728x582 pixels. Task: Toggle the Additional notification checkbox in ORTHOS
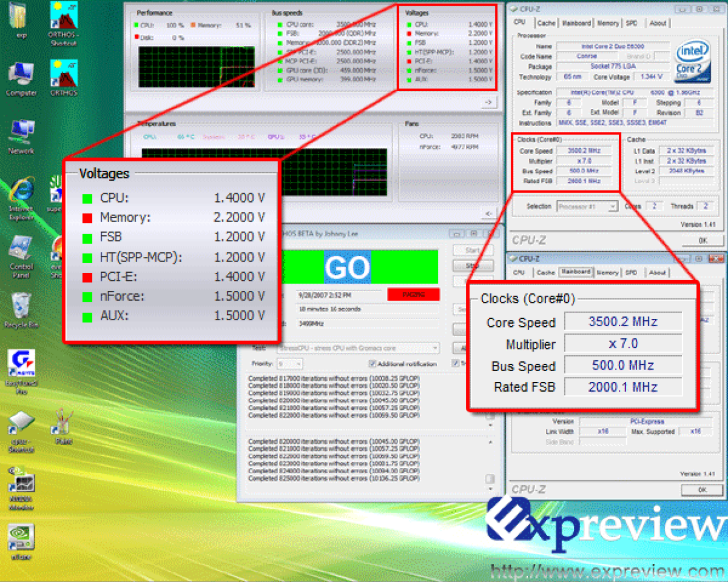tap(371, 364)
